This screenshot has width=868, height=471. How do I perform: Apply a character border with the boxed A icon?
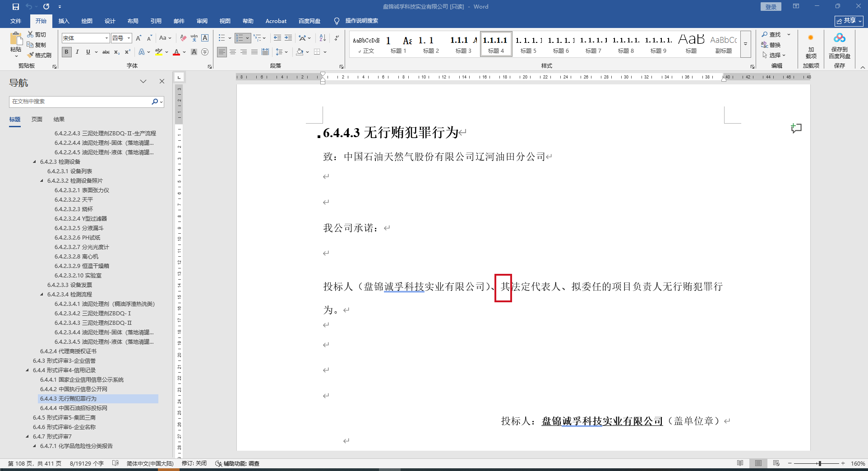click(205, 38)
